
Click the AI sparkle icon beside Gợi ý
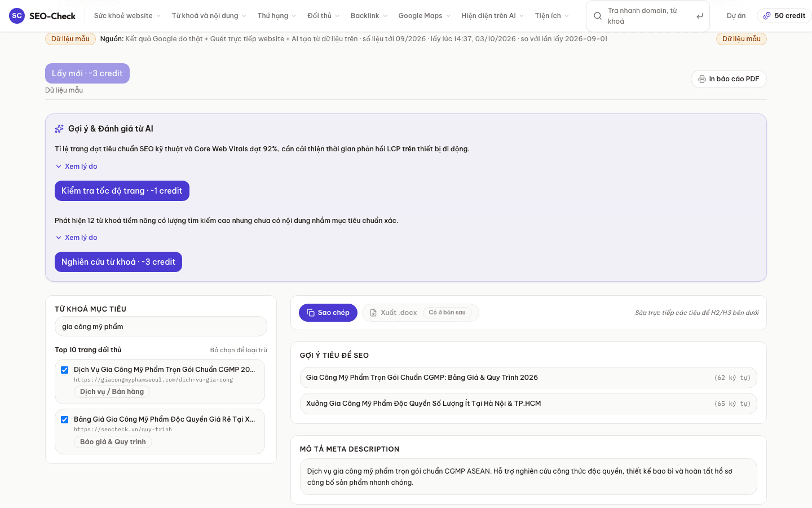click(59, 129)
